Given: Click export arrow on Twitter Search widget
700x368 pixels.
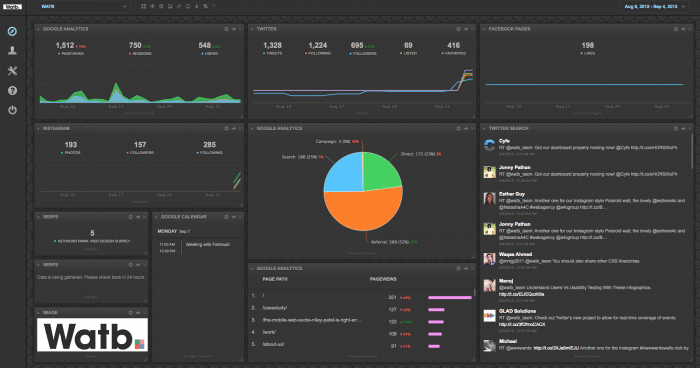Looking at the screenshot, I should pos(683,129).
